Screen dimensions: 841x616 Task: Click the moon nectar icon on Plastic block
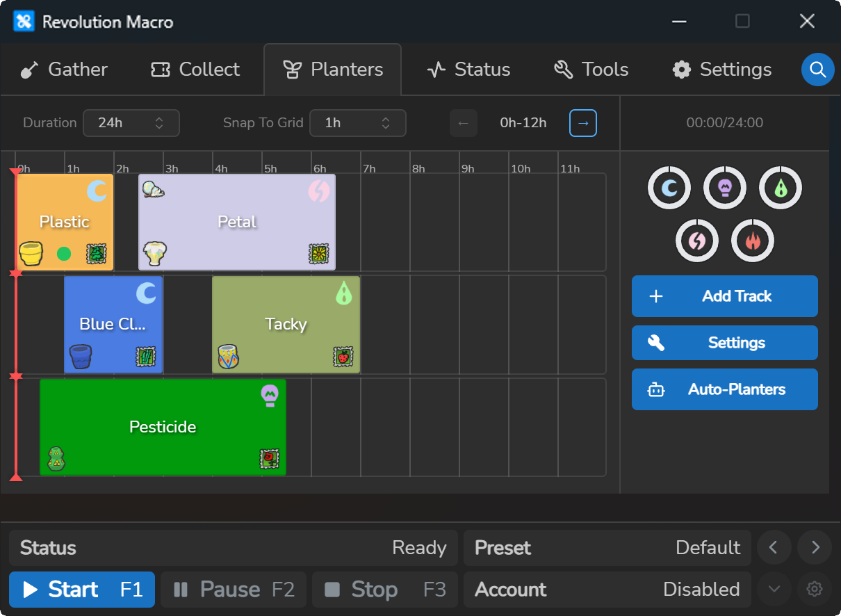click(x=97, y=191)
